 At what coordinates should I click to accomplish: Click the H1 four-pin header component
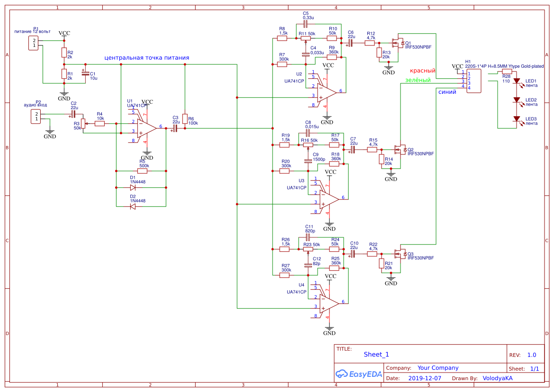(x=474, y=81)
